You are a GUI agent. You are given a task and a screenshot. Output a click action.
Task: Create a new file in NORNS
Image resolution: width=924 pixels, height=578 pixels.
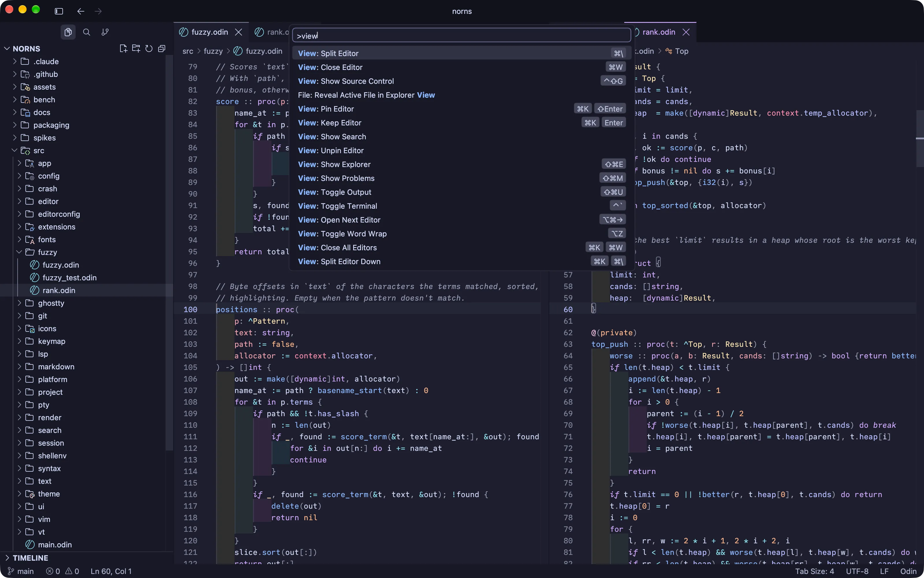pos(123,49)
